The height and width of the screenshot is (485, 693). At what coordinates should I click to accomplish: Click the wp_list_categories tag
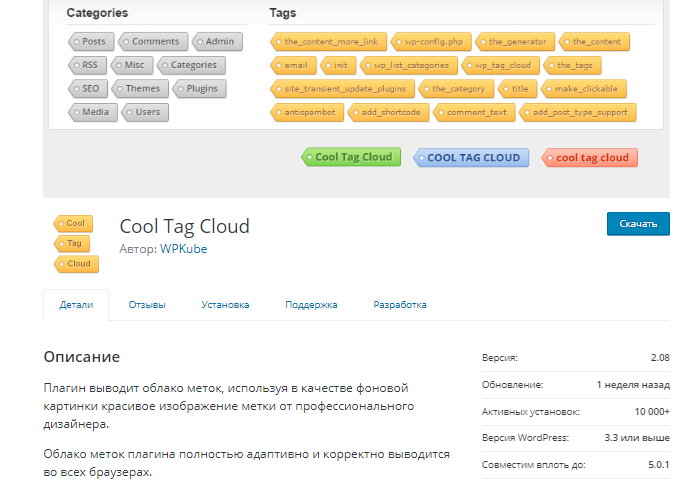[x=409, y=65]
